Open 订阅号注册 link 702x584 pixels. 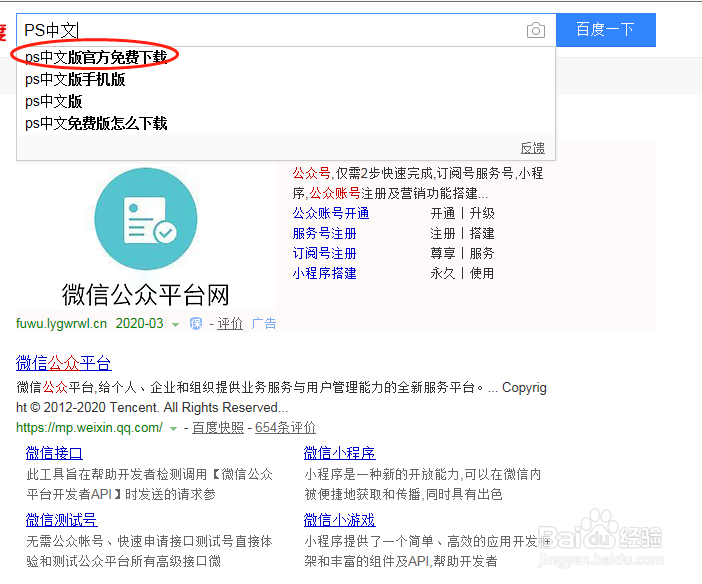coord(325,253)
